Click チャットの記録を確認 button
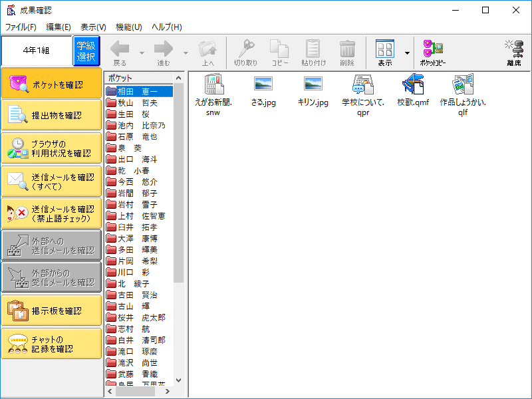The image size is (532, 399). pos(51,344)
